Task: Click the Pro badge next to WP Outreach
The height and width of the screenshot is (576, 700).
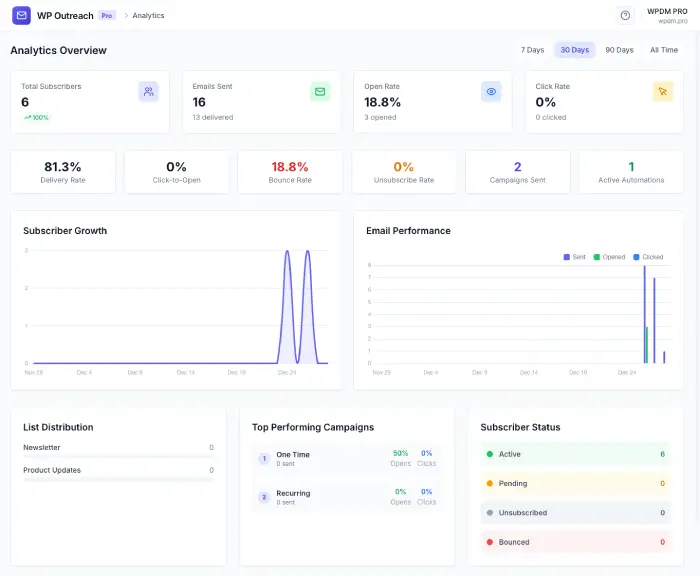Action: 107,15
